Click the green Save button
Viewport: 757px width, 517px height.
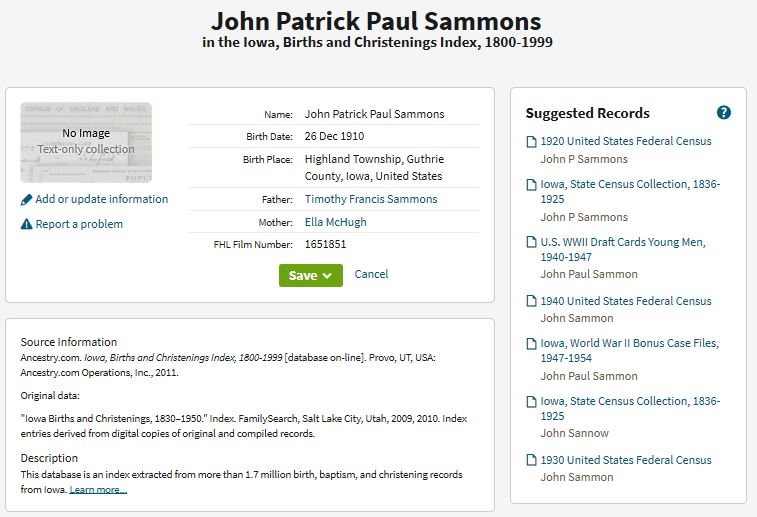click(x=310, y=275)
